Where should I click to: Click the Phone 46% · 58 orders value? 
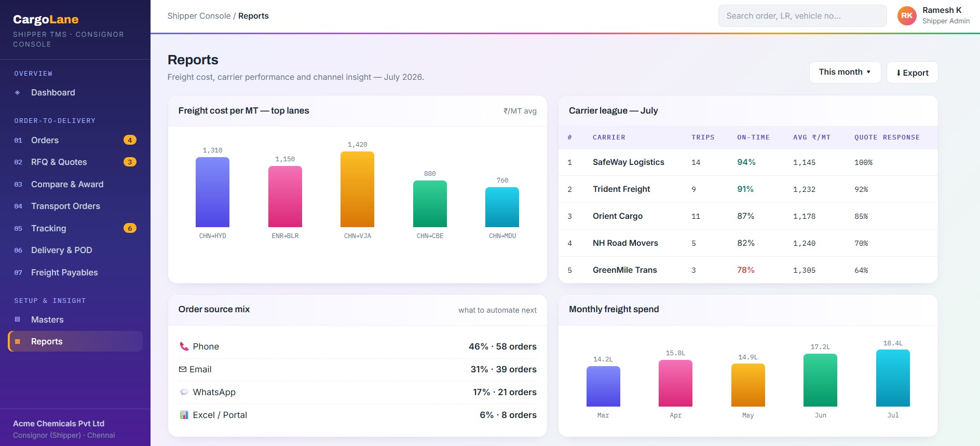(502, 346)
